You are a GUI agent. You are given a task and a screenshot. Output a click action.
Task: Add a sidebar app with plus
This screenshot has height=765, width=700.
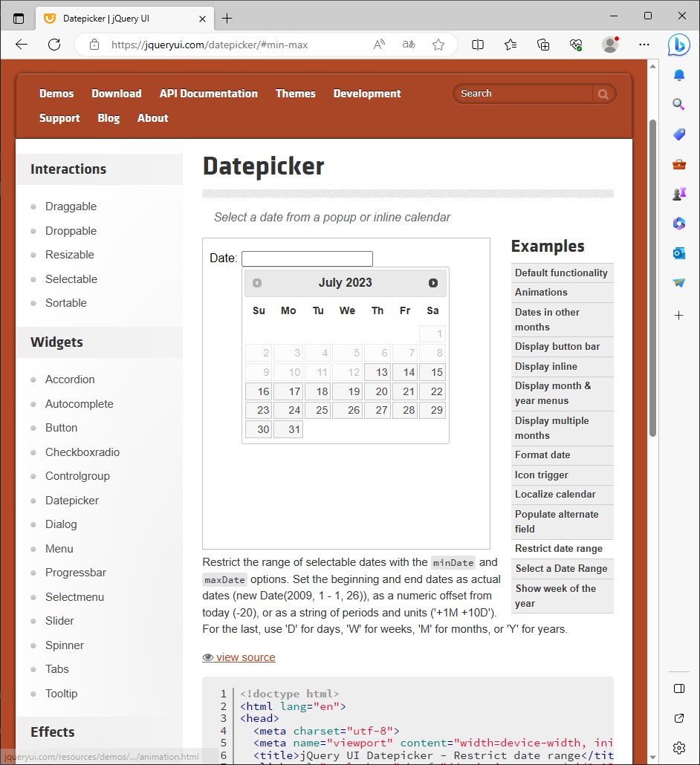pos(679,316)
